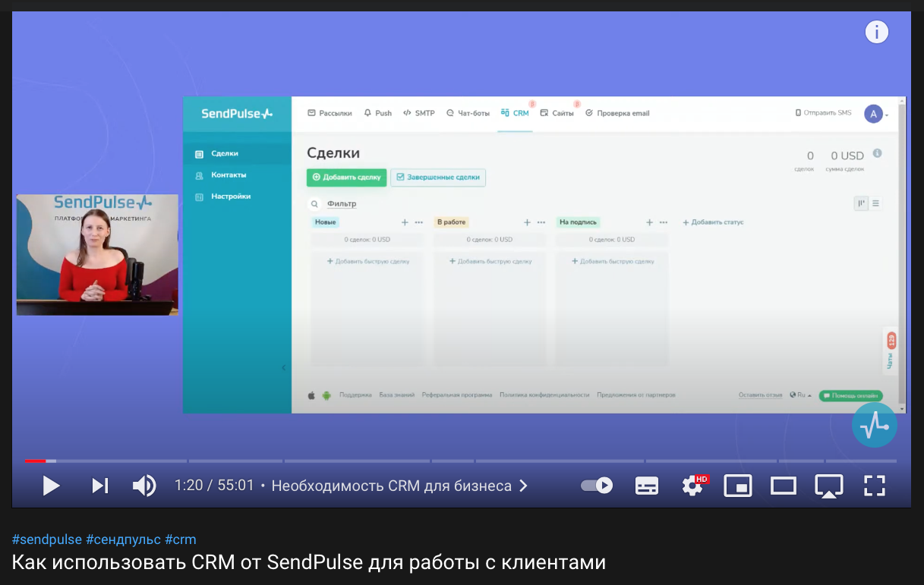Click the presenter webcam thumbnail
This screenshot has height=585, width=924.
[97, 255]
